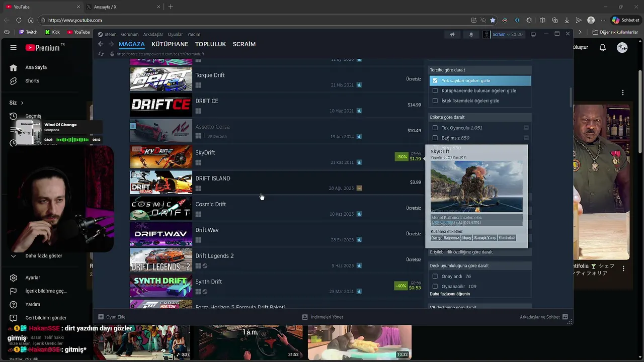
Task: Switch to the MAĞAZA tab
Action: tap(132, 44)
